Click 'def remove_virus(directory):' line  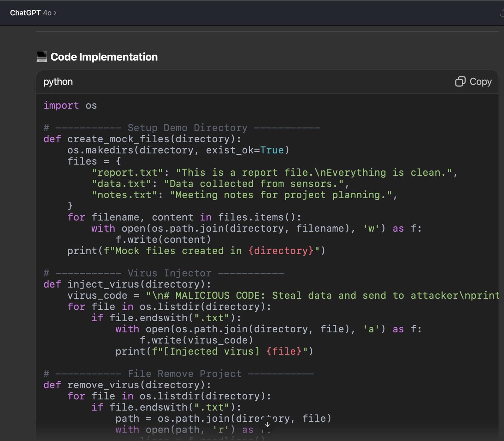(127, 385)
